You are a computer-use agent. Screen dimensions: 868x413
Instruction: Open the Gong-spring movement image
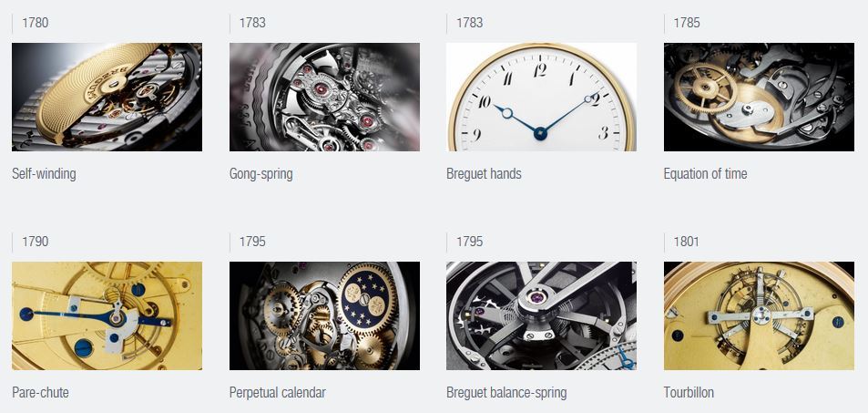pyautogui.click(x=324, y=97)
